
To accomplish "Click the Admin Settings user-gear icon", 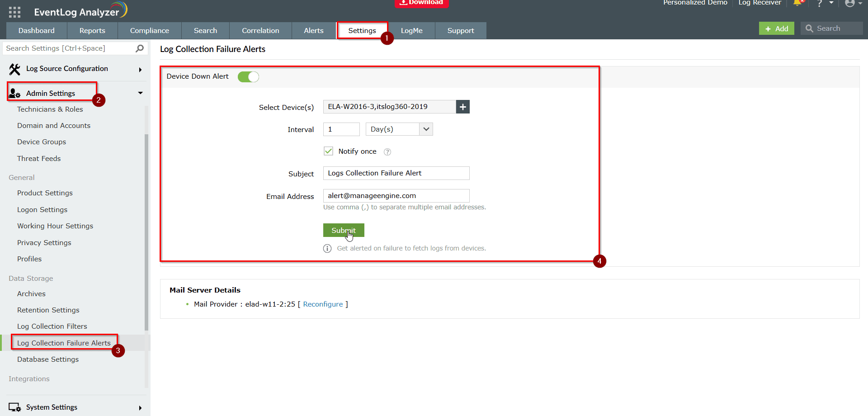I will pos(15,93).
